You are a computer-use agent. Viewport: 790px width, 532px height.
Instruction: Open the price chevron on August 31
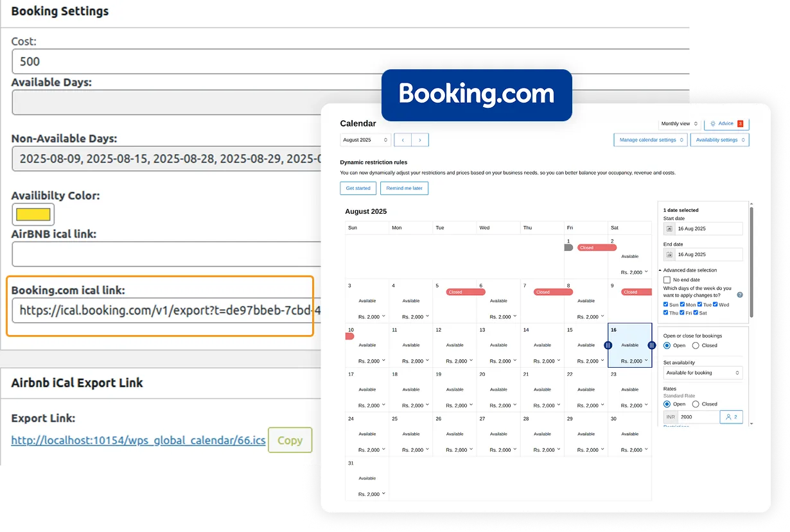click(383, 493)
